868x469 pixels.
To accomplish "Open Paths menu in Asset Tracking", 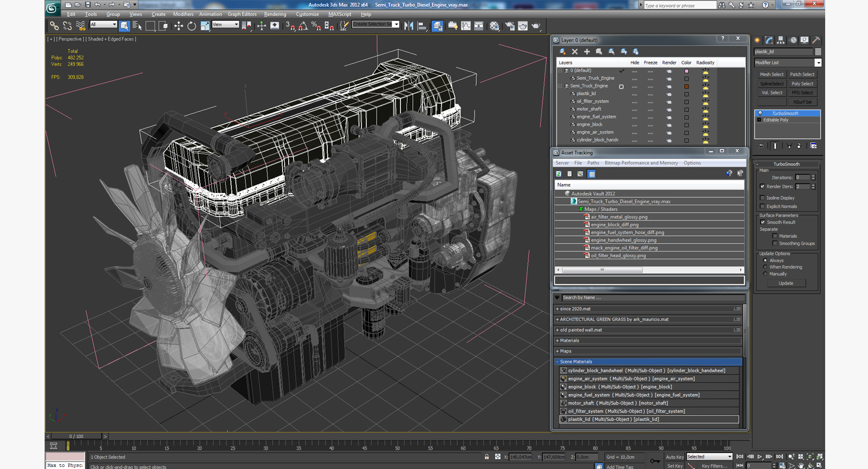I will [x=594, y=163].
